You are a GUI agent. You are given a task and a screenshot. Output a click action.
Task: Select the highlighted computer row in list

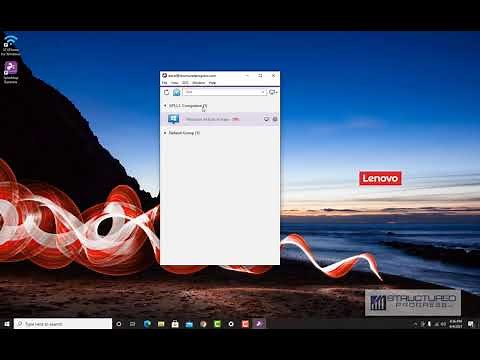point(220,119)
